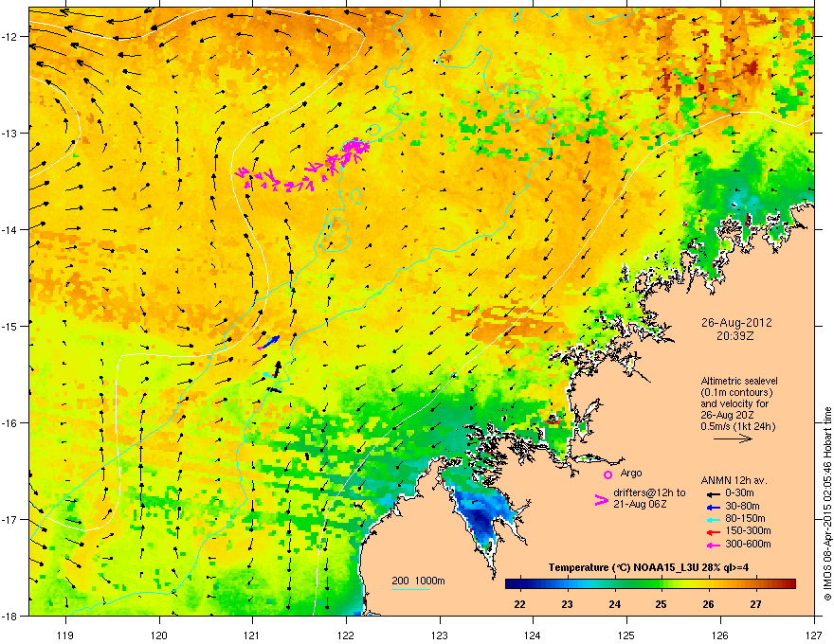Click the latitude axis label '-18'

pyautogui.click(x=10, y=616)
